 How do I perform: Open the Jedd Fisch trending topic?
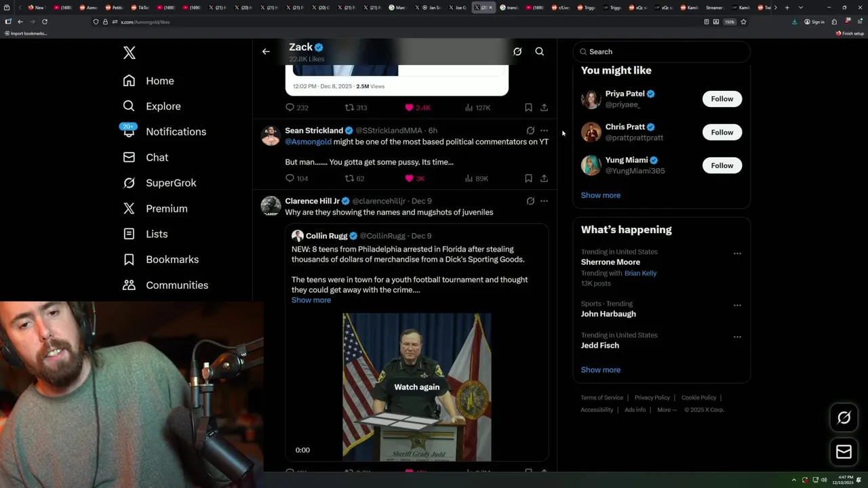coord(600,346)
